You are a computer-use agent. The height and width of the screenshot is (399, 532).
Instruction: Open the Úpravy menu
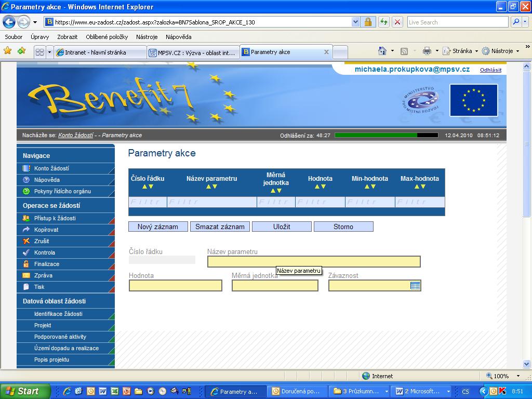coord(39,37)
